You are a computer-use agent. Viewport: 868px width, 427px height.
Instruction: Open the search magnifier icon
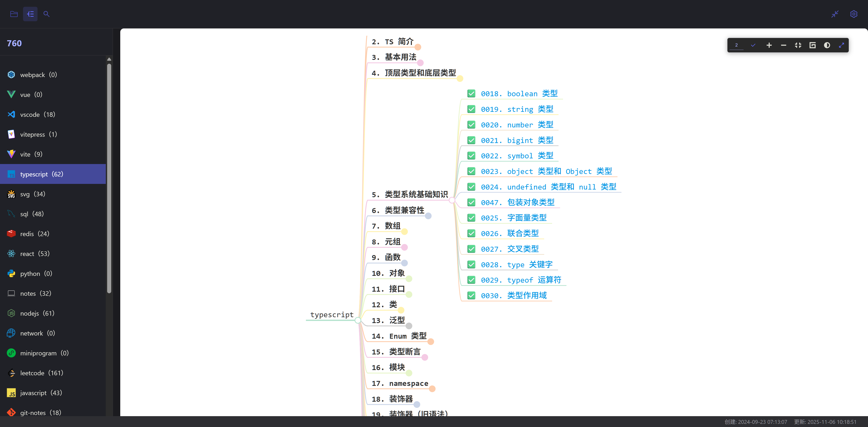(47, 14)
